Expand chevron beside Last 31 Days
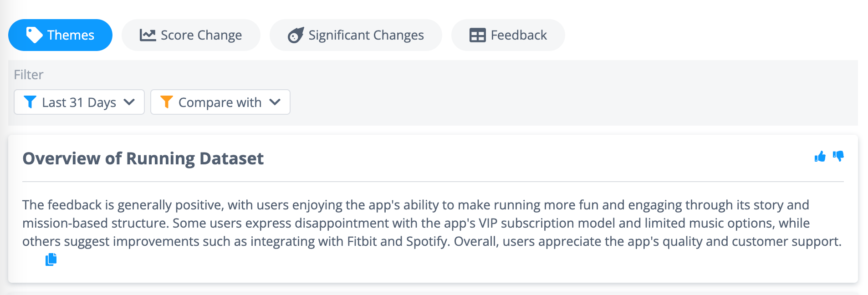868x295 pixels. click(x=129, y=102)
